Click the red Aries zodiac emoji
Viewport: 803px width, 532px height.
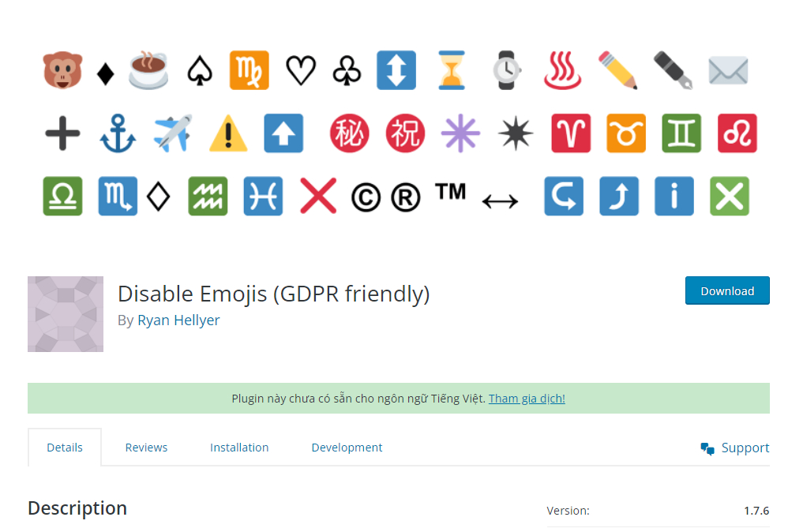pyautogui.click(x=571, y=133)
